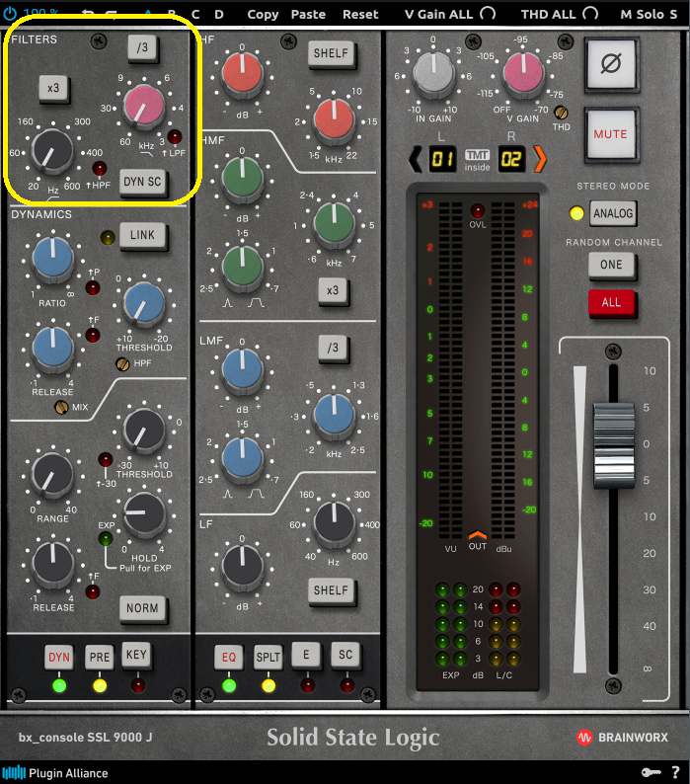Toggle the gate NORM button
690x784 pixels.
coord(142,608)
